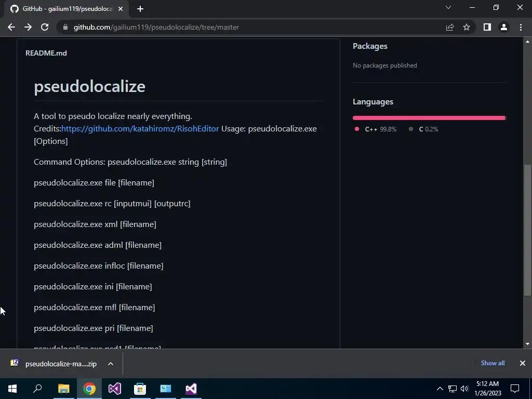This screenshot has width=532, height=399.
Task: Click the pseudolocalize README heading
Action: pos(89,87)
